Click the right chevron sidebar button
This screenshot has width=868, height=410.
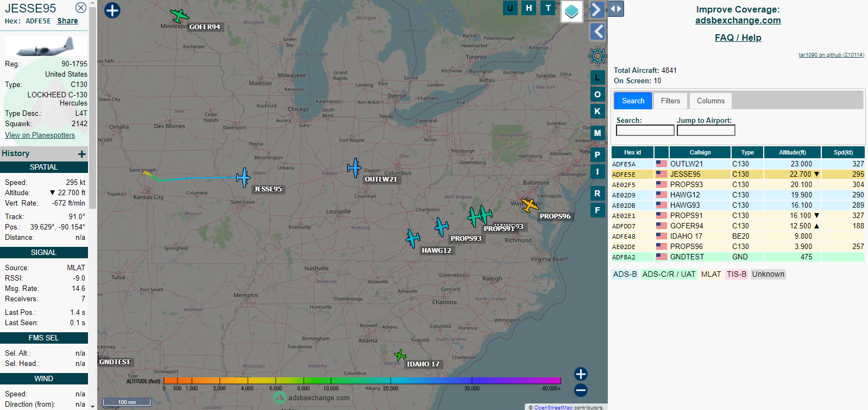point(596,9)
